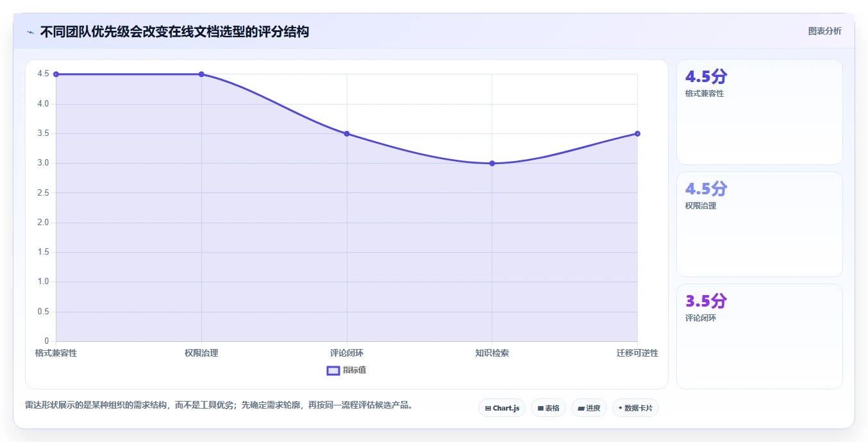
Task: Click the 格式兼容性 x-axis label
Action: tap(56, 353)
